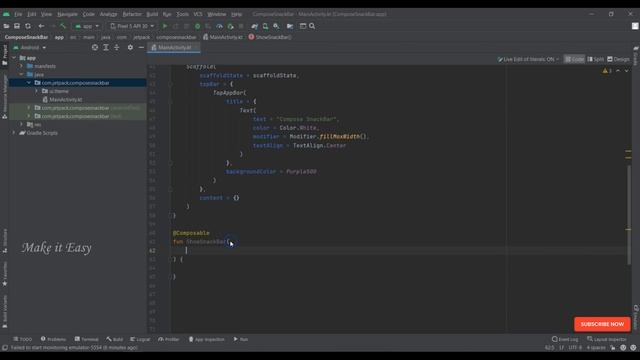Click MainActivity.kt in breadcrumb bar
The image size is (640, 360).
coord(223,37)
